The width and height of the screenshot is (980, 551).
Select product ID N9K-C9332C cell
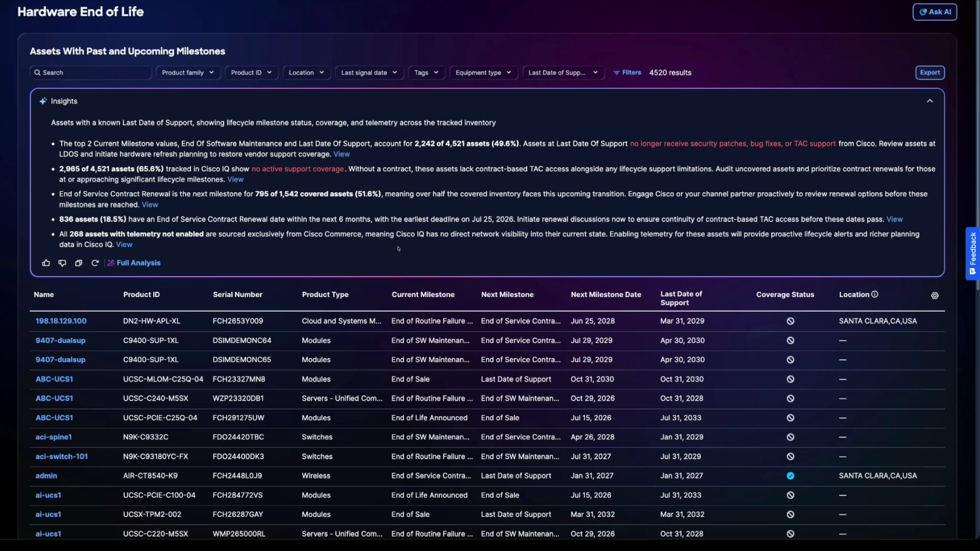tap(145, 437)
